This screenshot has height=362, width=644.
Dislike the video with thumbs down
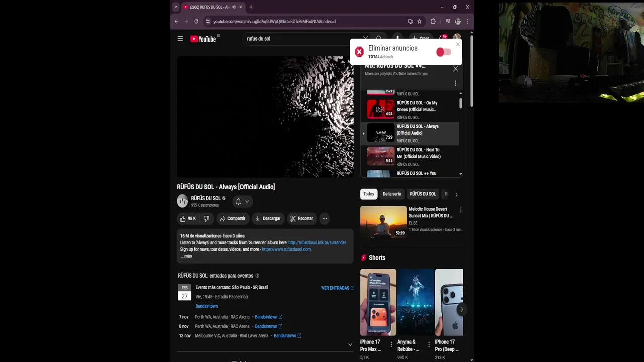point(206,219)
